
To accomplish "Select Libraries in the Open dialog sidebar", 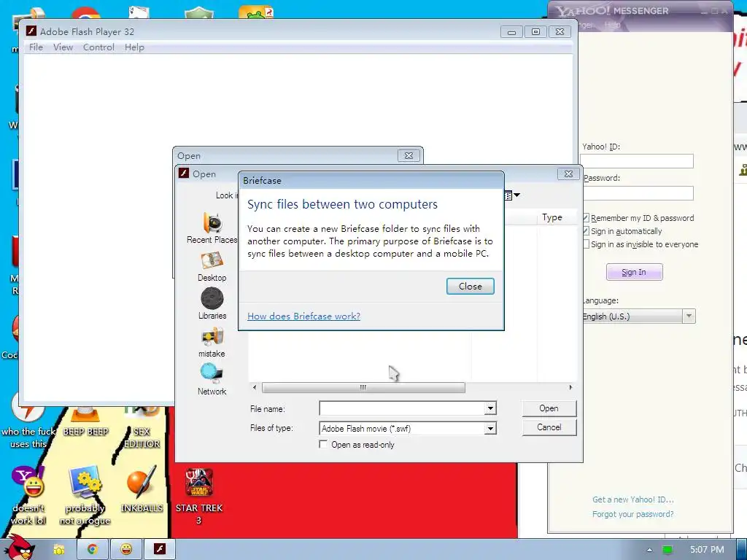I will [x=212, y=304].
